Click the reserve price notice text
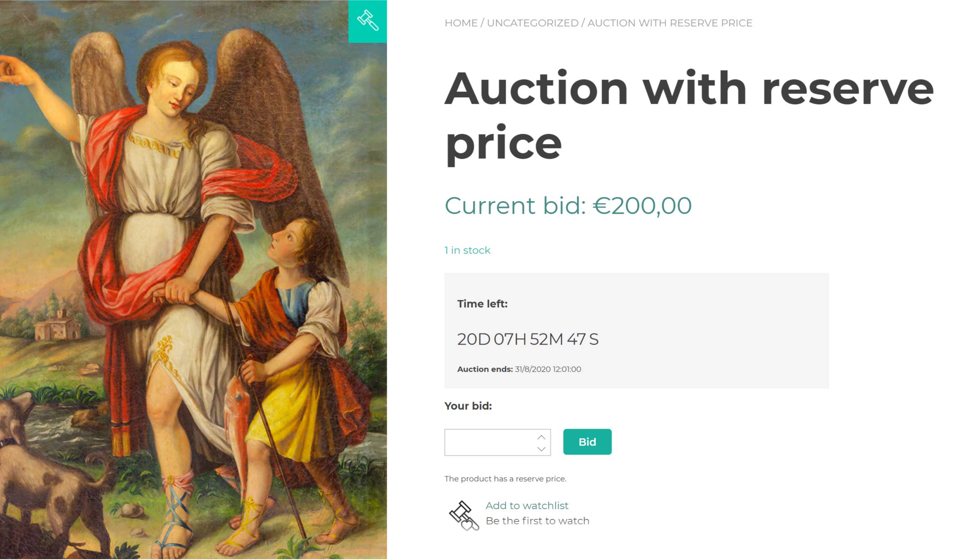 (505, 478)
